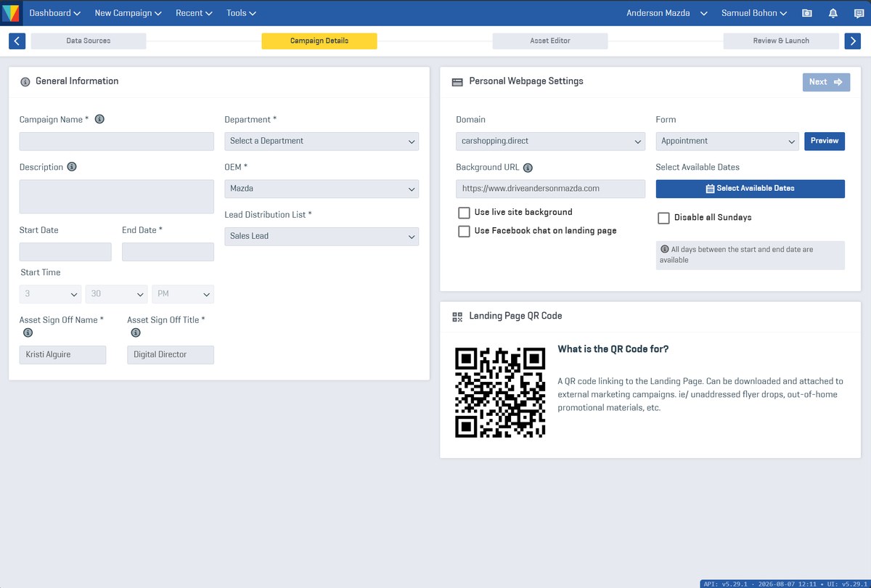Open the Tools menu
This screenshot has width=871, height=588.
tap(241, 13)
